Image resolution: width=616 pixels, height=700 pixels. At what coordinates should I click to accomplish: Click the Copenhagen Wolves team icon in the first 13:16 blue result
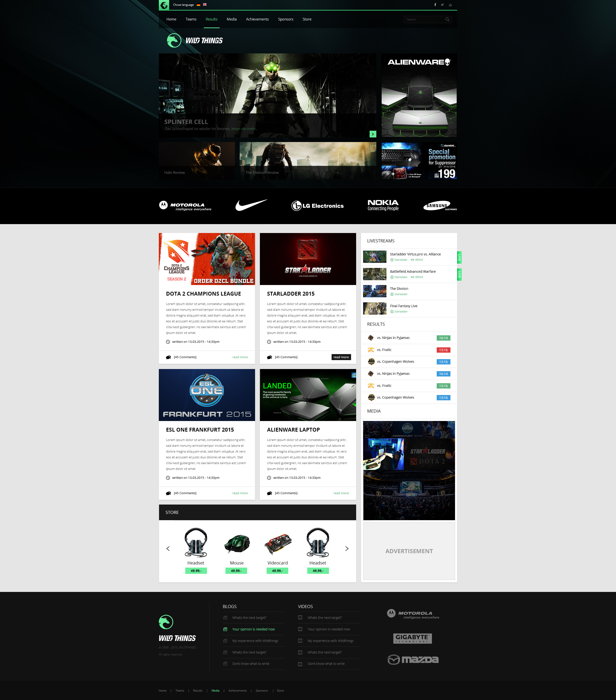(371, 362)
